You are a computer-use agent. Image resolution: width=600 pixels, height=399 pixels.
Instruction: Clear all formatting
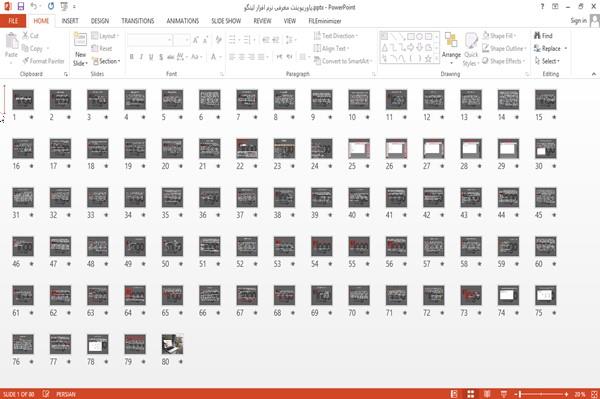tap(218, 40)
